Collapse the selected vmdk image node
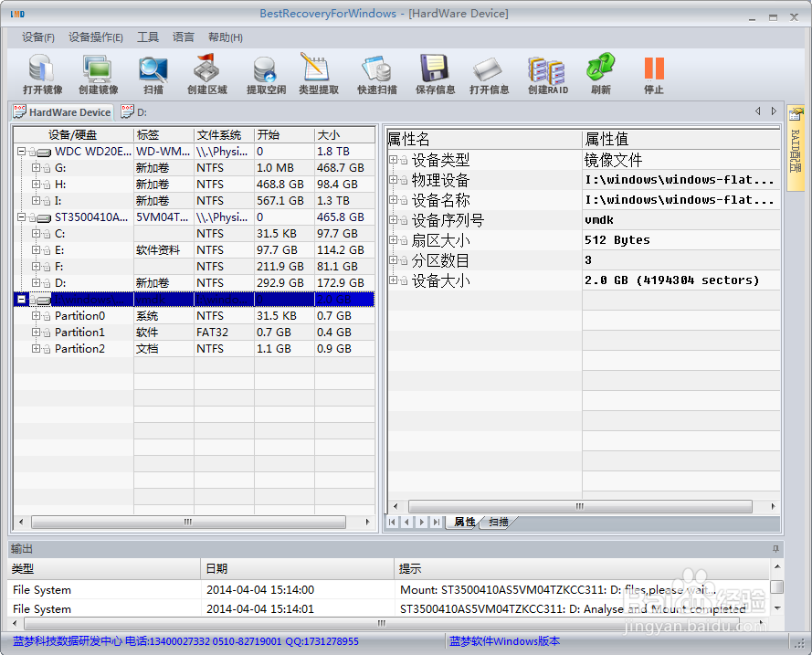812x655 pixels. click(21, 300)
